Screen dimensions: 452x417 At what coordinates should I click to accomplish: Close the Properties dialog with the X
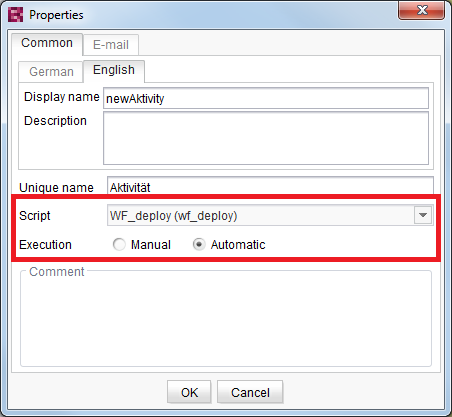(x=421, y=10)
